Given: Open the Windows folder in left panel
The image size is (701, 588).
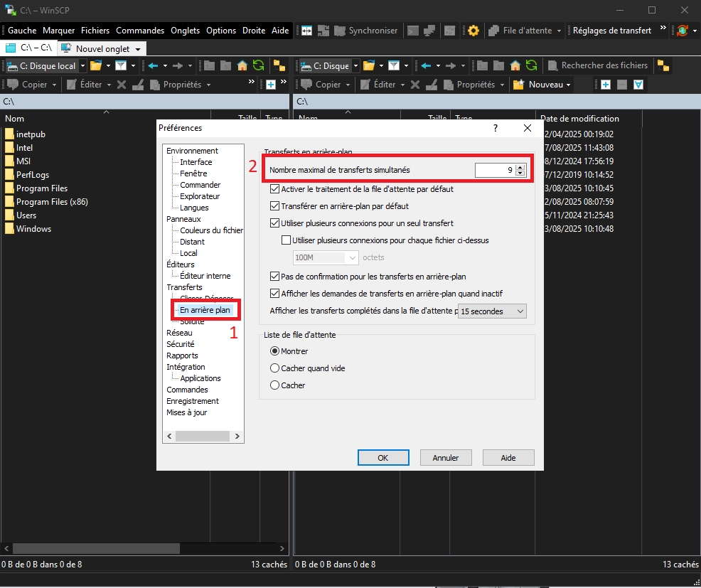Looking at the screenshot, I should (33, 228).
